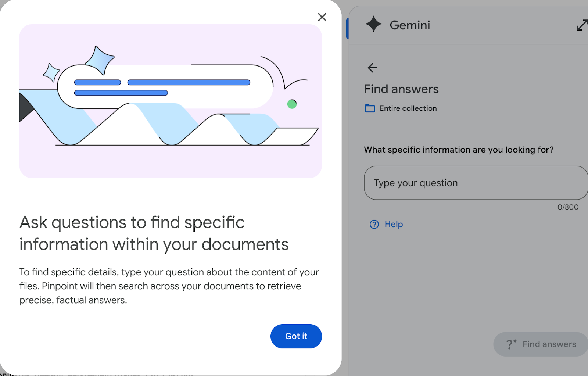
Task: Click the large blue sparkle in the illustration
Action: pos(100,60)
